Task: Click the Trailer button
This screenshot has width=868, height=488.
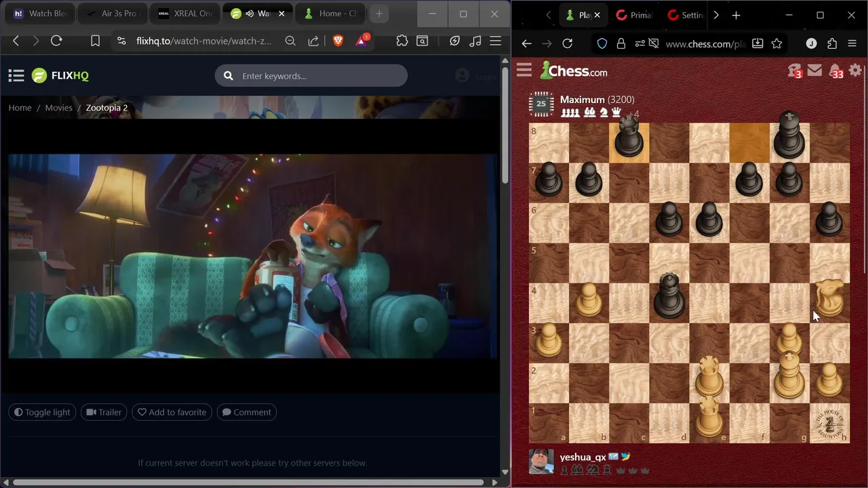Action: tap(104, 412)
